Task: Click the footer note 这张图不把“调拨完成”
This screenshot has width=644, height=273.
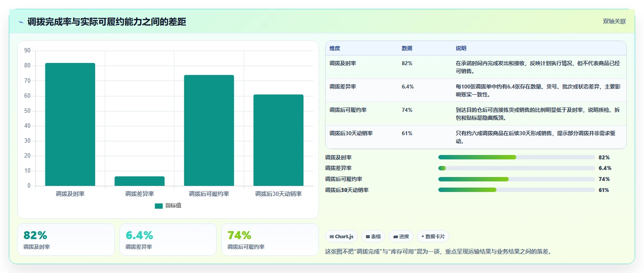Action: [x=438, y=252]
